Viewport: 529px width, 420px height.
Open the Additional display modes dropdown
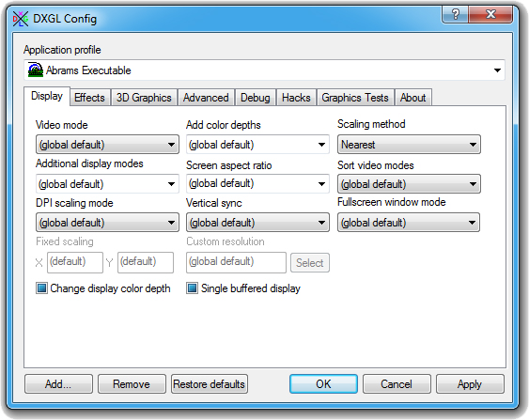pyautogui.click(x=107, y=184)
